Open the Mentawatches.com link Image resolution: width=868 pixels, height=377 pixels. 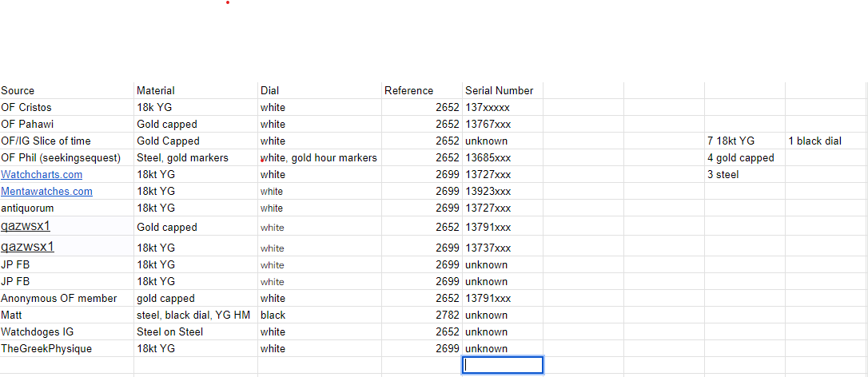click(46, 192)
